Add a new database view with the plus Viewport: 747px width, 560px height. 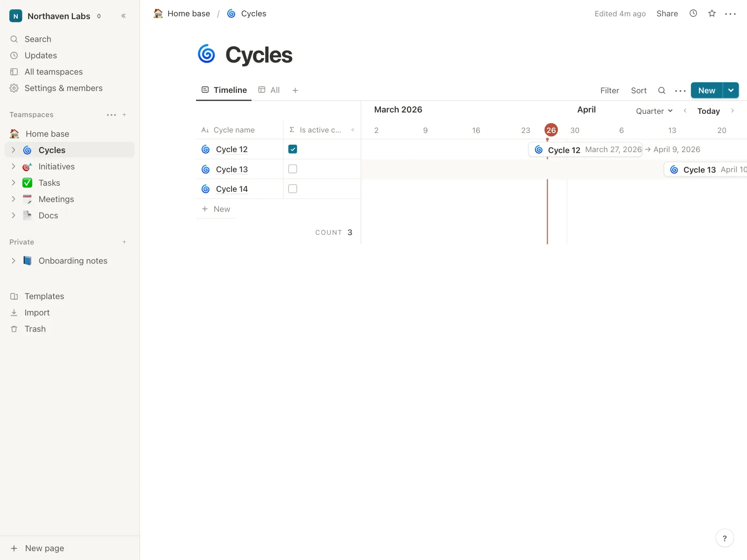295,91
